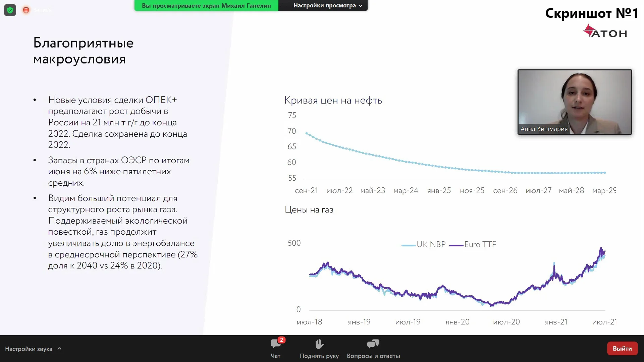Click the red recording indicator icon

(26, 10)
